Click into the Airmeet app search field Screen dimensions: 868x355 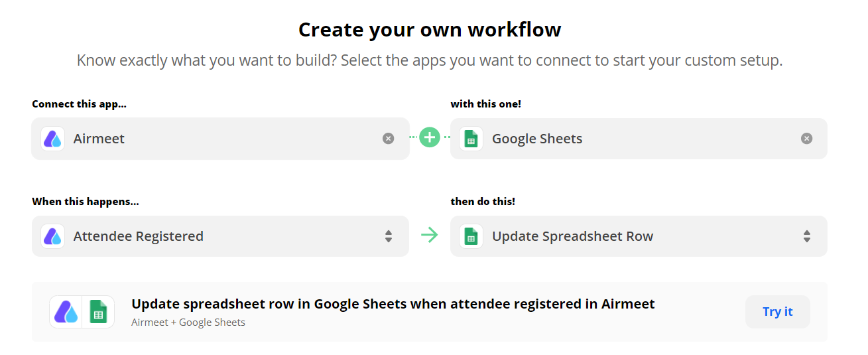point(220,139)
